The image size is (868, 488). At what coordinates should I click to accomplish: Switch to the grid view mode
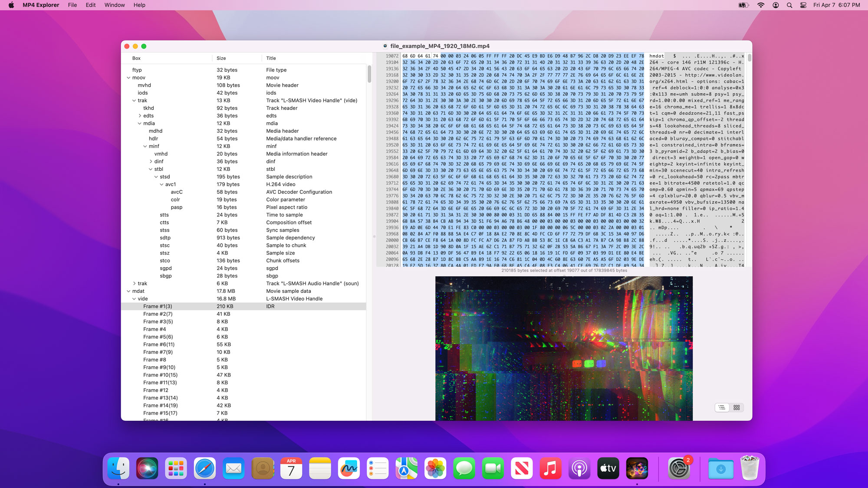[736, 407]
